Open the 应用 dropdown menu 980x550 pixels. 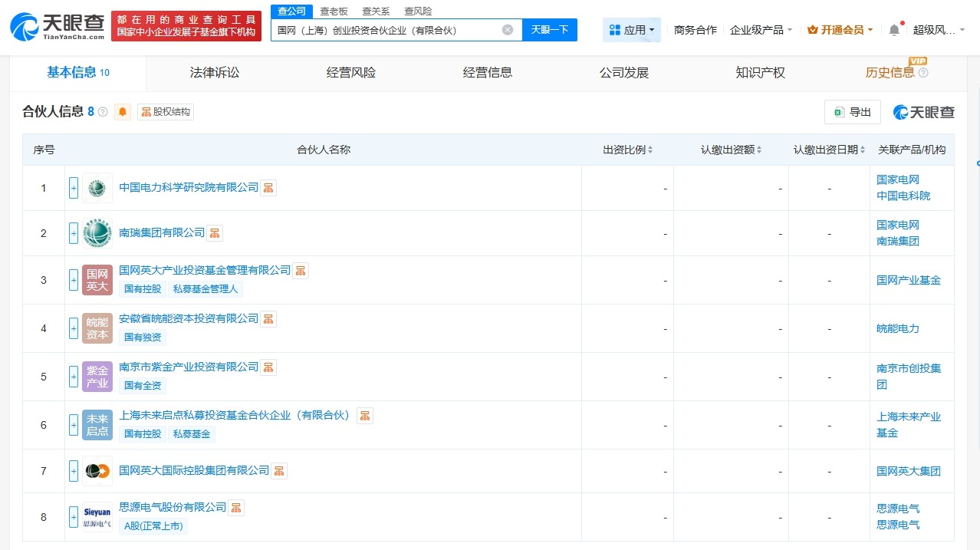click(632, 30)
